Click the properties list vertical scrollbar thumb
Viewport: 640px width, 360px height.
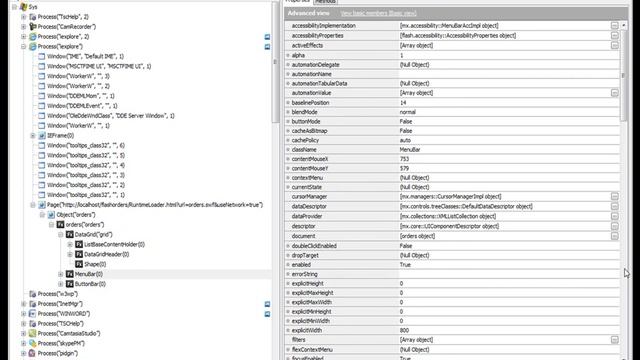[x=624, y=76]
